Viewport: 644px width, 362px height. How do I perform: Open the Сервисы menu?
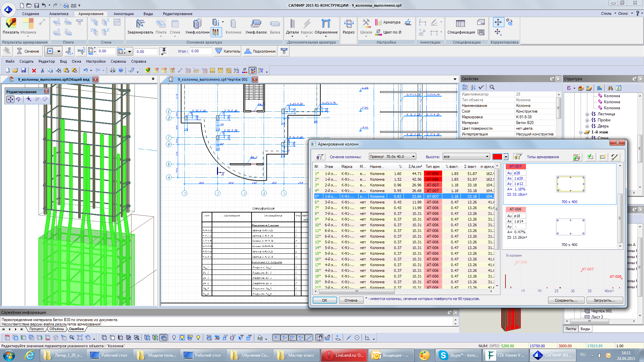pyautogui.click(x=118, y=61)
